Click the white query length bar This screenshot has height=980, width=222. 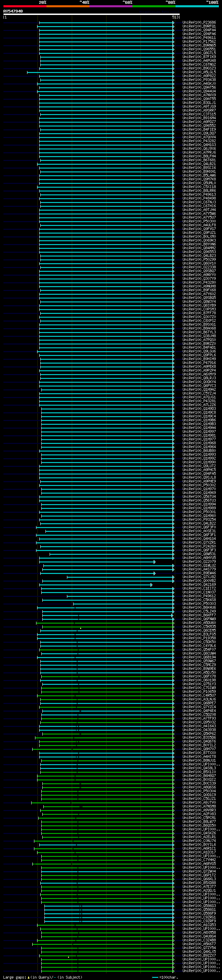(92, 14)
